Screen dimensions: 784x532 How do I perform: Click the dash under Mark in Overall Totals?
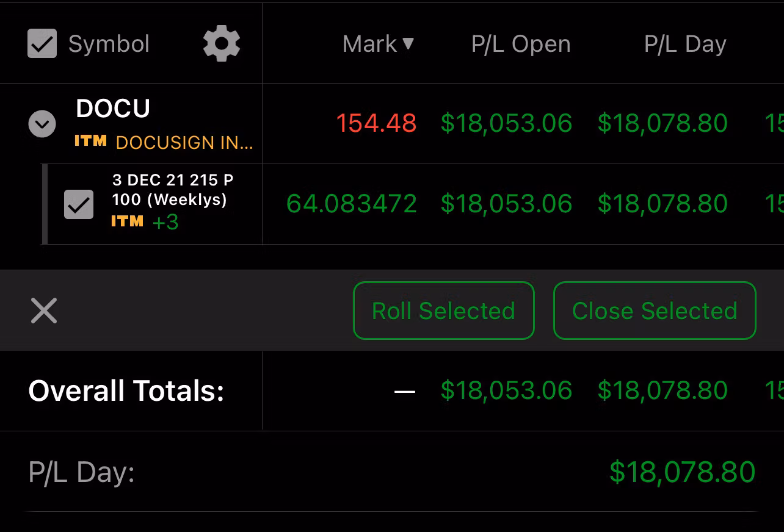pos(405,391)
